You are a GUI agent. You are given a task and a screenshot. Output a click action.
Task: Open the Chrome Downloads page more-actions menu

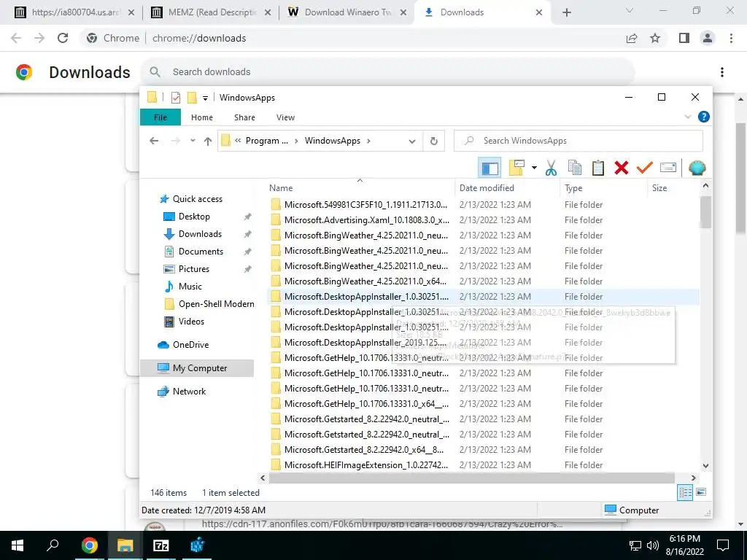722,72
